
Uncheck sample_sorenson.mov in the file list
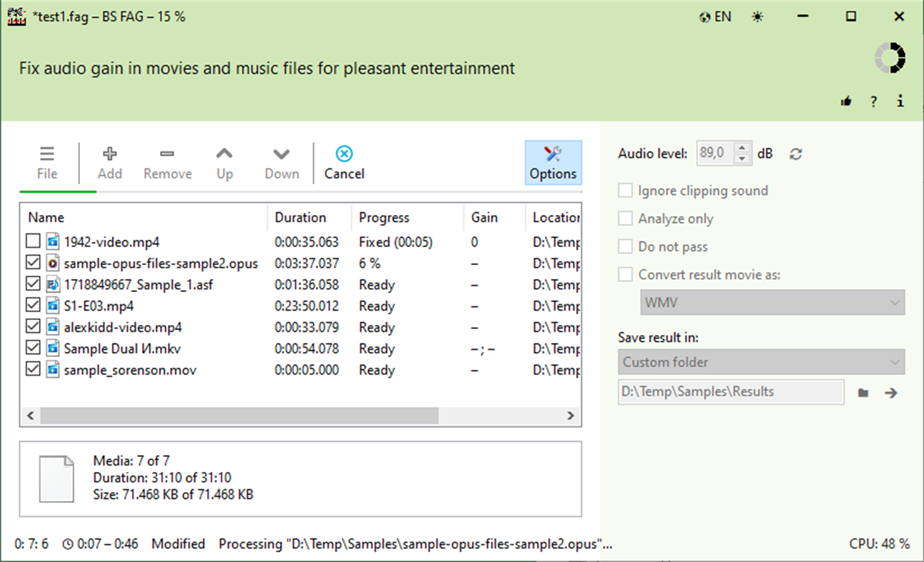pyautogui.click(x=32, y=370)
